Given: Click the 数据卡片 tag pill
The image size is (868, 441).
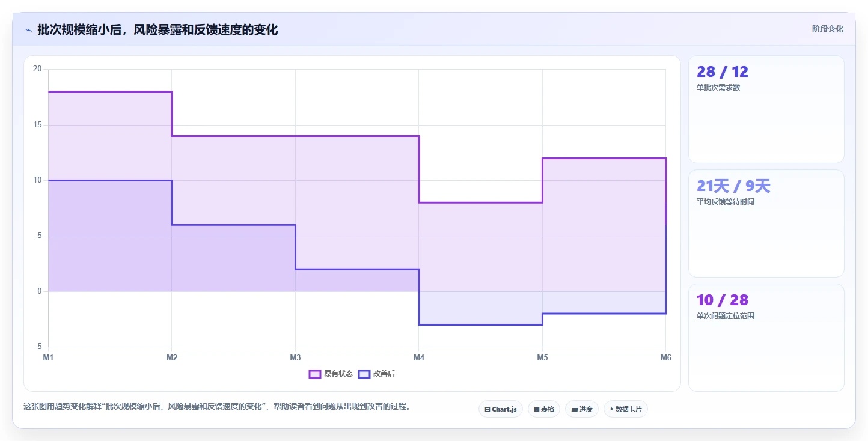Looking at the screenshot, I should pyautogui.click(x=626, y=409).
